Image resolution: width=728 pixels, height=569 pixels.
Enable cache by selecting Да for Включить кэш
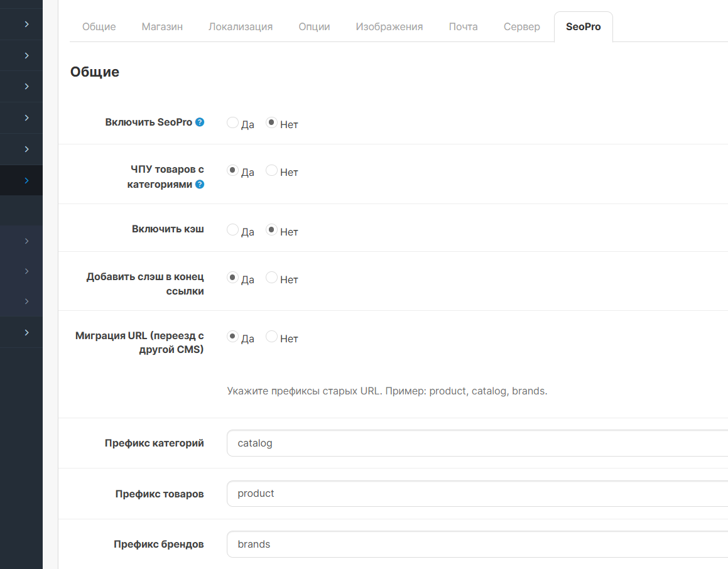point(233,230)
